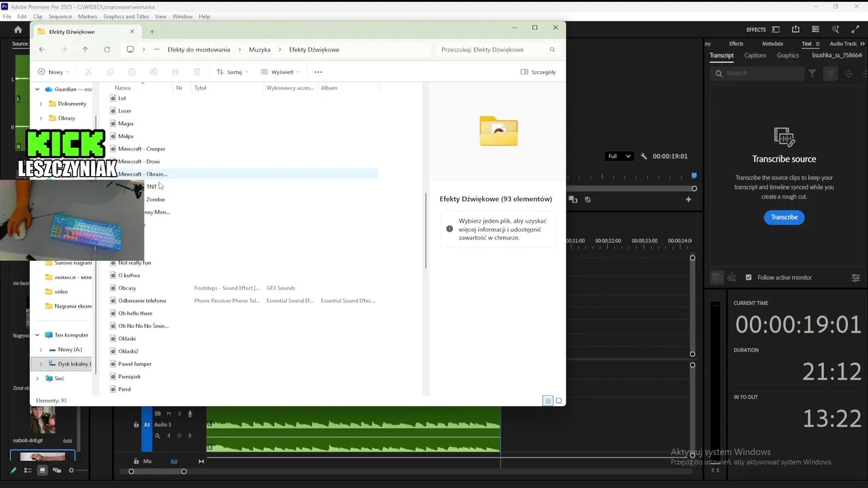The height and width of the screenshot is (488, 868).
Task: Click the Premiere search help icon
Action: pos(835,30)
